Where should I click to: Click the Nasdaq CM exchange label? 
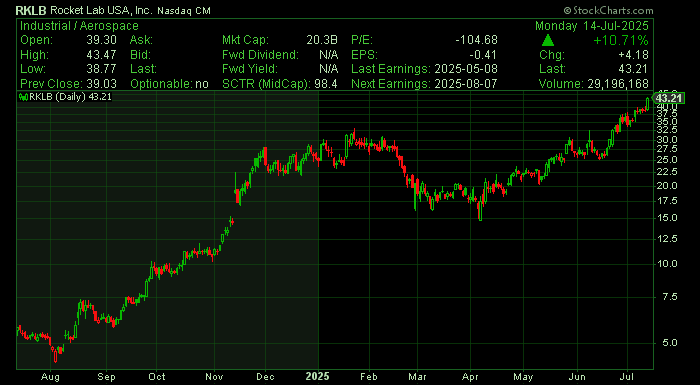pyautogui.click(x=184, y=11)
